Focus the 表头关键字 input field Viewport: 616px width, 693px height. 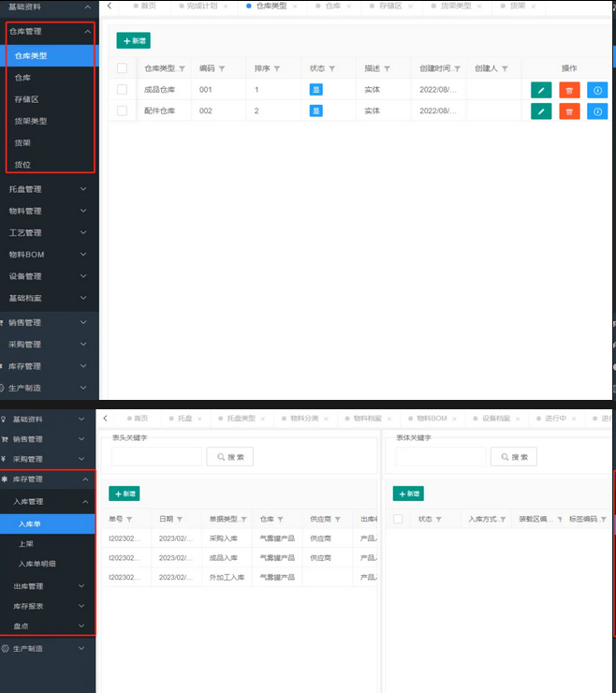click(x=156, y=457)
